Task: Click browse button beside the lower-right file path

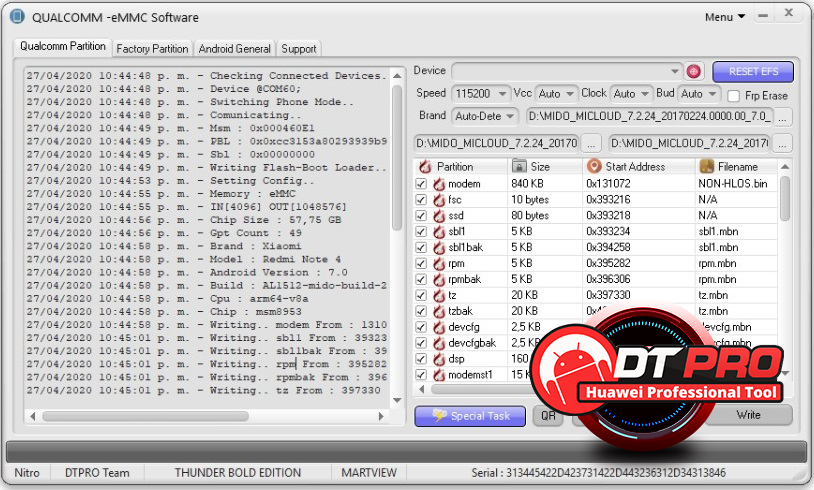Action: pyautogui.click(x=782, y=143)
